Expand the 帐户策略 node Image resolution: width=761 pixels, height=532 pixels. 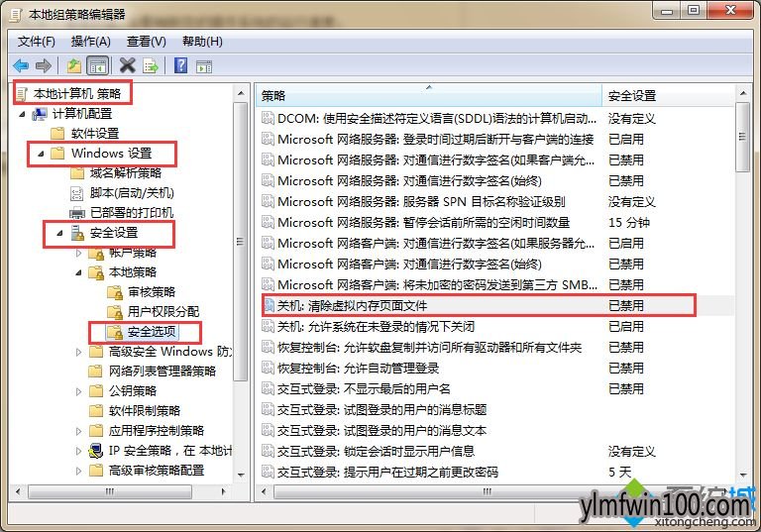(x=78, y=253)
